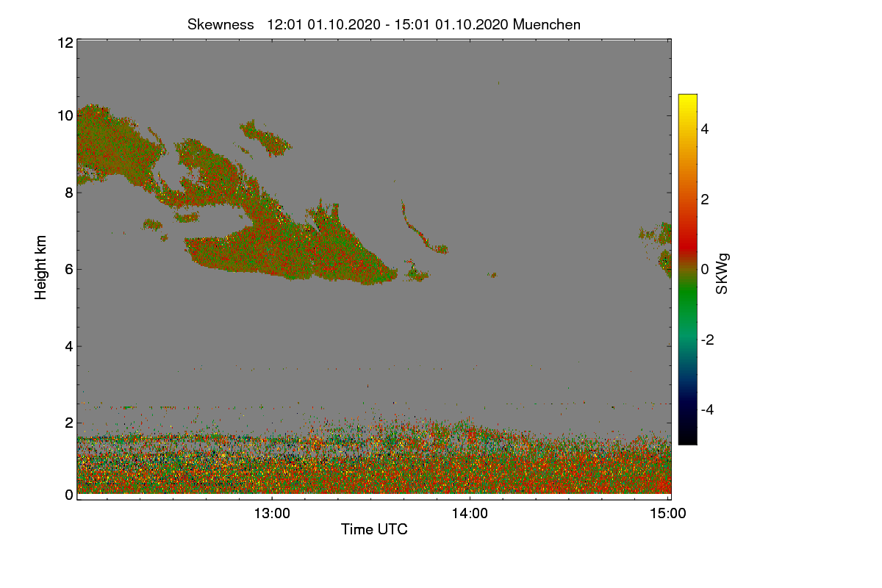Click the y-axis tick label 8

pyautogui.click(x=69, y=193)
